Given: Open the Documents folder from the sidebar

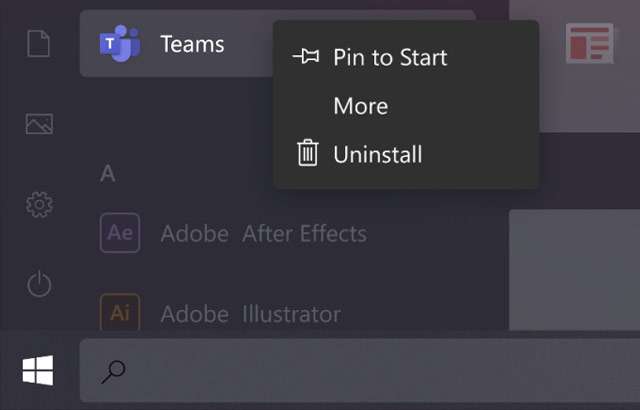Looking at the screenshot, I should coord(39,45).
